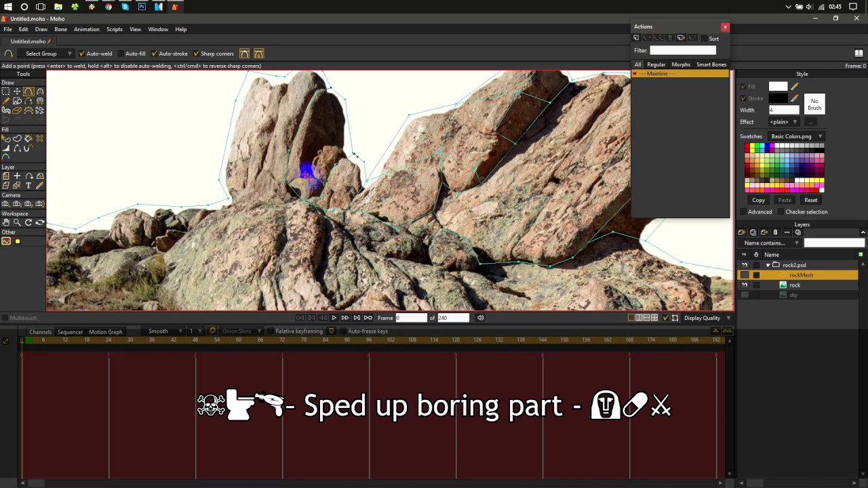The height and width of the screenshot is (488, 868).
Task: Open the Scripts menu
Action: (114, 29)
